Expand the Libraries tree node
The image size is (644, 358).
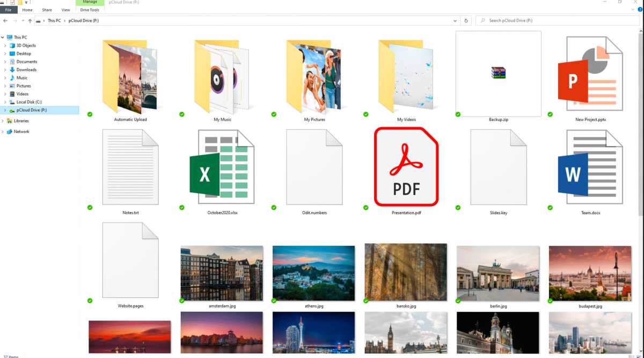pos(3,121)
